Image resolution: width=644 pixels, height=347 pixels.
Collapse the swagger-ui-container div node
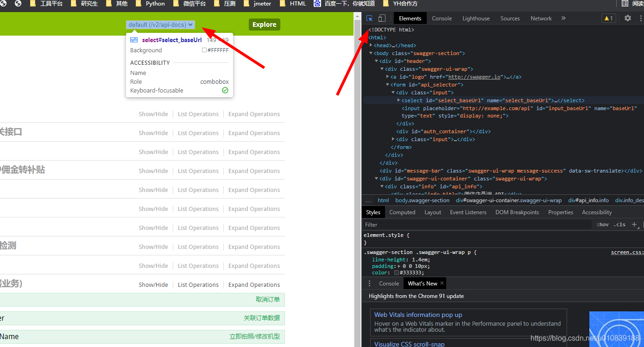[x=377, y=179]
